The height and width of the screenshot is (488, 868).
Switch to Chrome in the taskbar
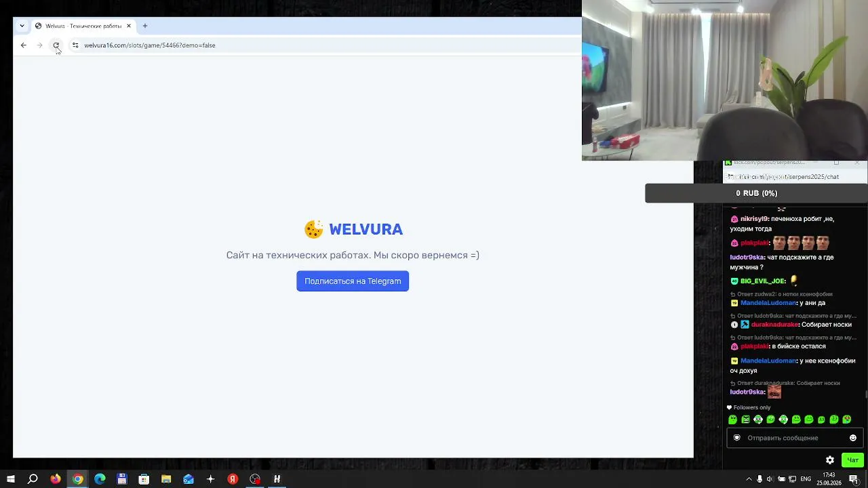tap(78, 479)
